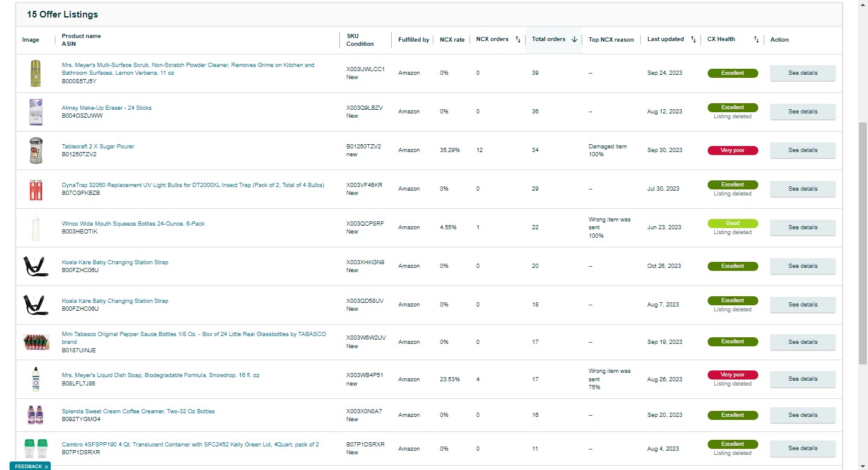Viewport: 868px width, 470px height.
Task: Sort by Last updated arrows
Action: 693,40
